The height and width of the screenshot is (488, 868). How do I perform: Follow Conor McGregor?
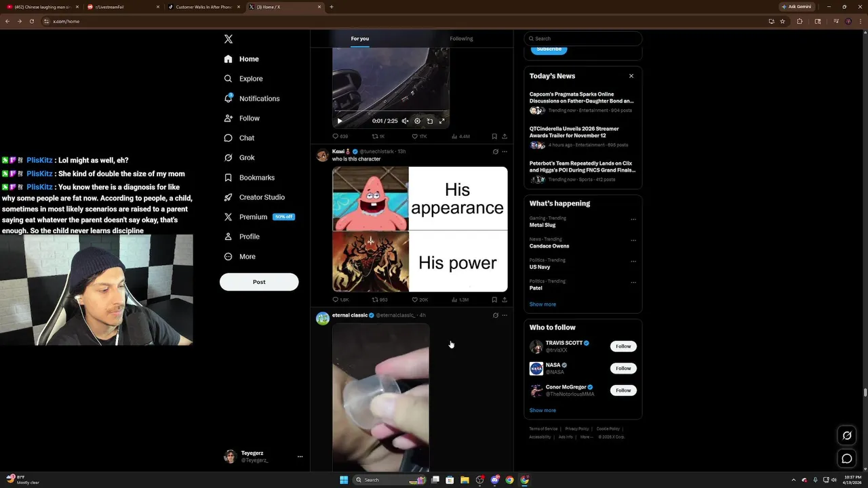[623, 390]
